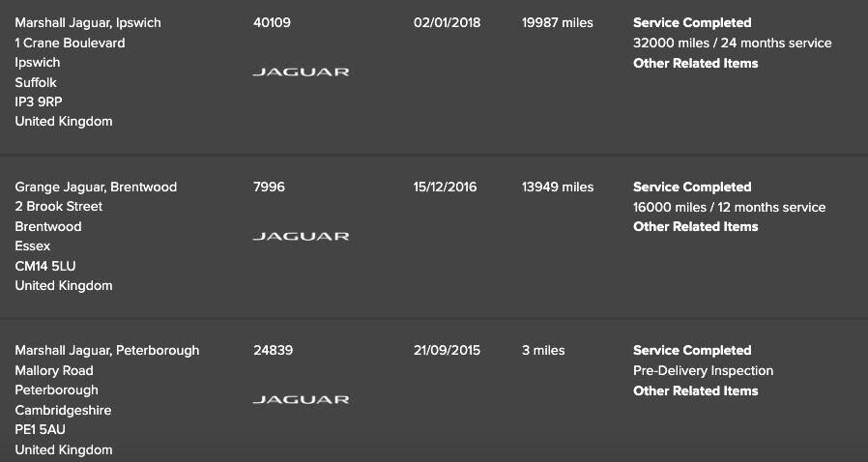Click the dealer number 24839
Screen dimensions: 868x462
pyautogui.click(x=273, y=350)
